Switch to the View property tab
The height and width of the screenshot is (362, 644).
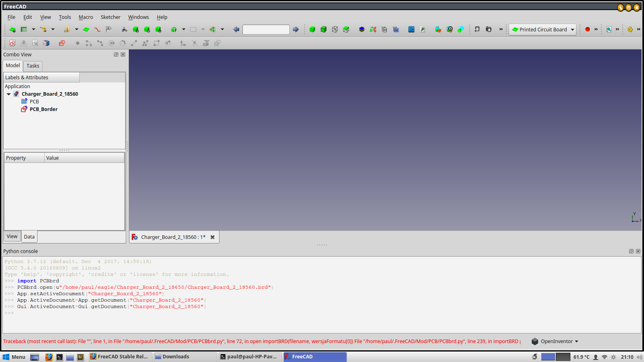coord(12,237)
